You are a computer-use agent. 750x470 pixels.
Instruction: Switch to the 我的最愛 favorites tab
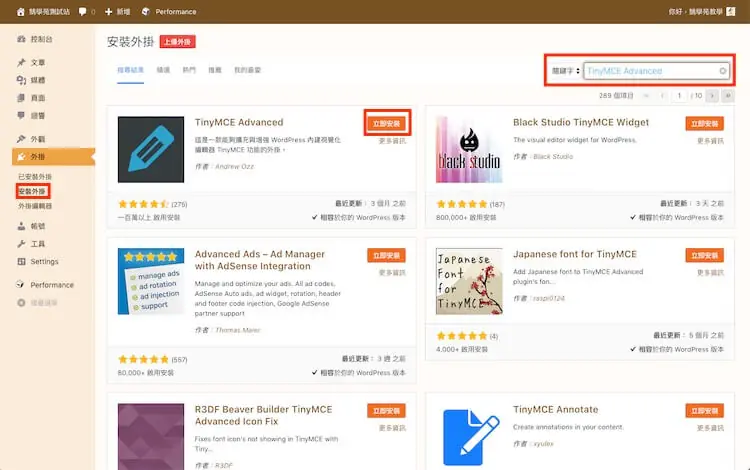pos(247,70)
